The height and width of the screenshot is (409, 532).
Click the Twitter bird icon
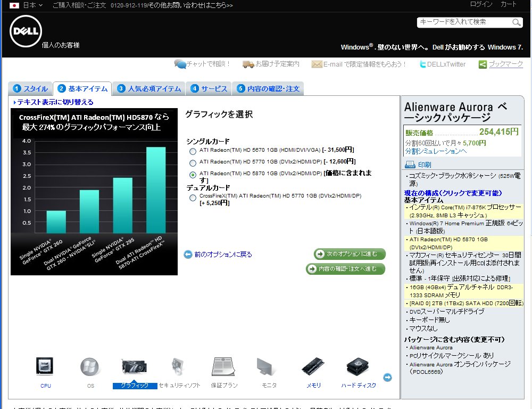tap(423, 64)
